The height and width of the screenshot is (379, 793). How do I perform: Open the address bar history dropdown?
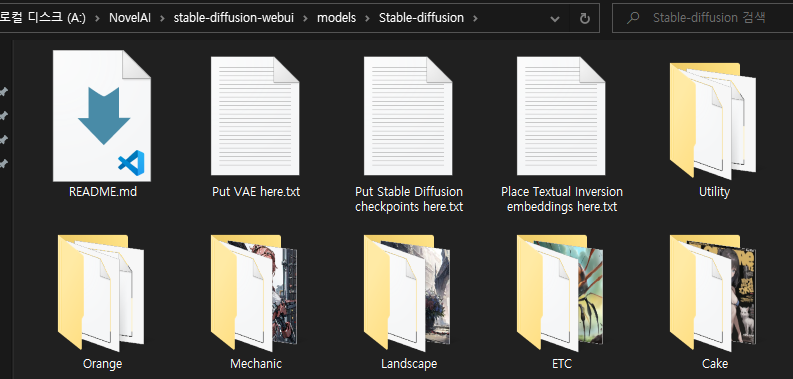click(x=555, y=19)
